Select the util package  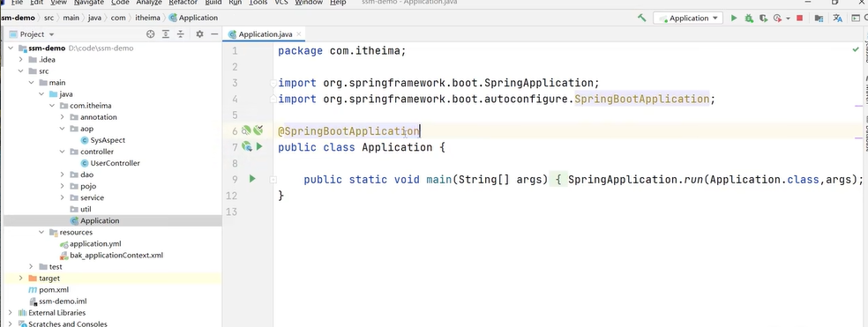tap(86, 209)
